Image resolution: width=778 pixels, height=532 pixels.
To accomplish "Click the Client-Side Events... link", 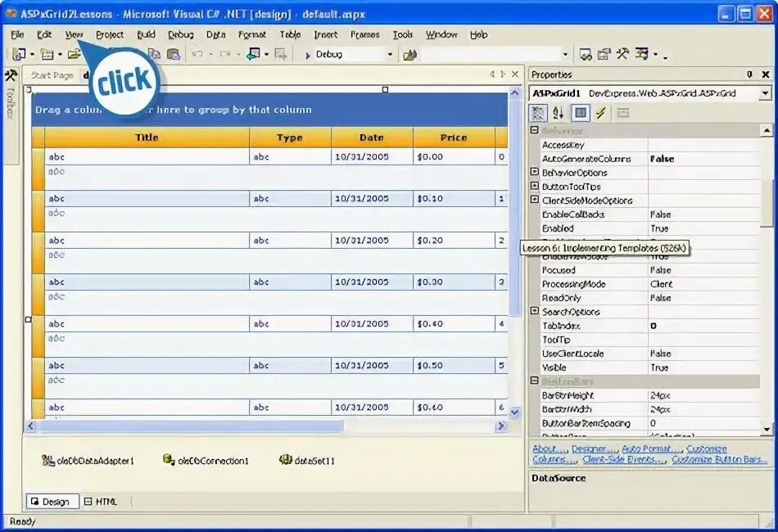I will [x=624, y=460].
